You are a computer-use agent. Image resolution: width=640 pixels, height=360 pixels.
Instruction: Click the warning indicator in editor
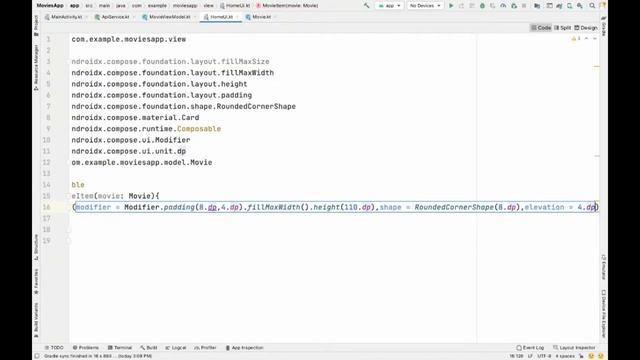[x=576, y=38]
